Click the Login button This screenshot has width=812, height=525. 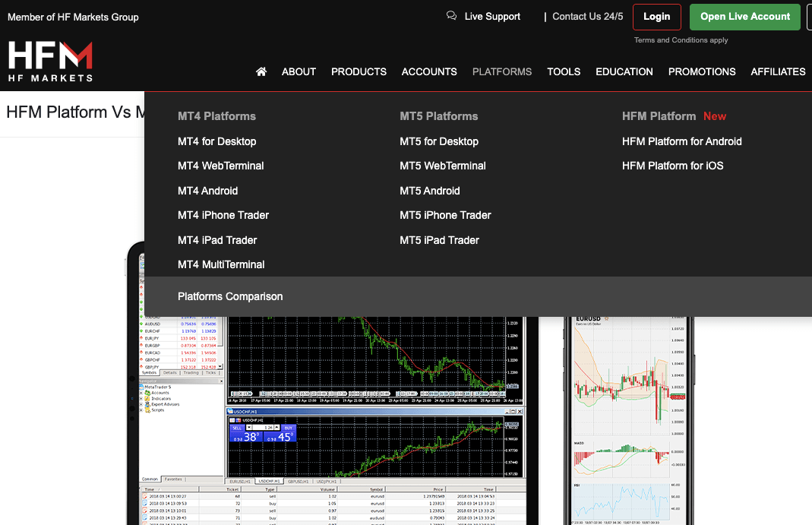656,17
